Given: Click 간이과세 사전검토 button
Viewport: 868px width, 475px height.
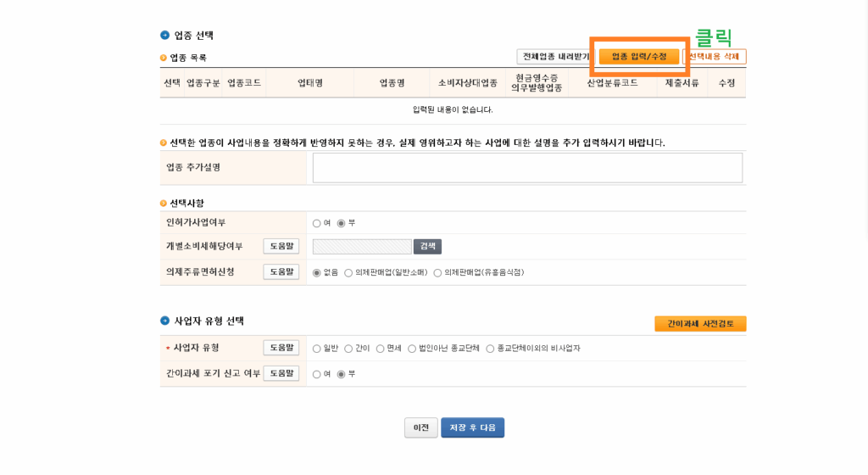Looking at the screenshot, I should [x=700, y=324].
